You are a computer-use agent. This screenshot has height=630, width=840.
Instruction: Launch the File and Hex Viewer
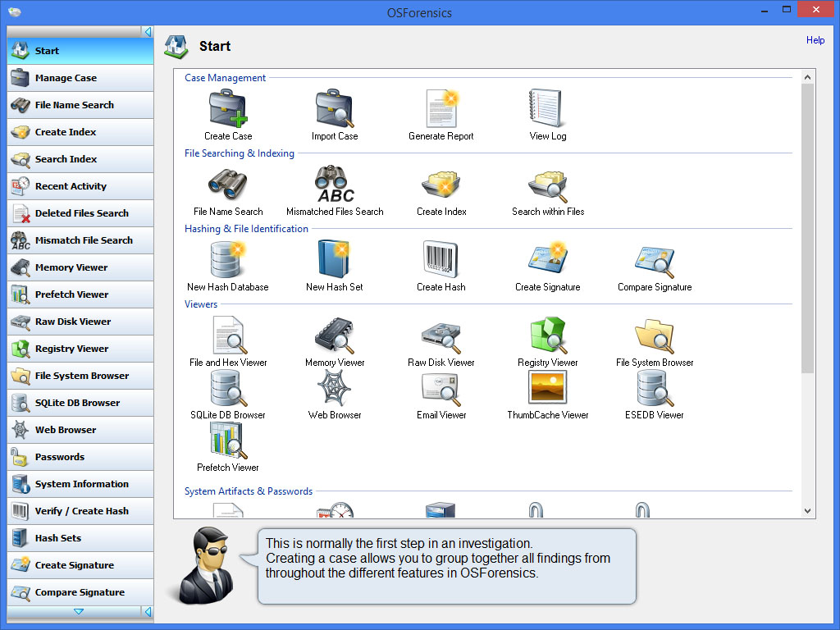click(228, 335)
